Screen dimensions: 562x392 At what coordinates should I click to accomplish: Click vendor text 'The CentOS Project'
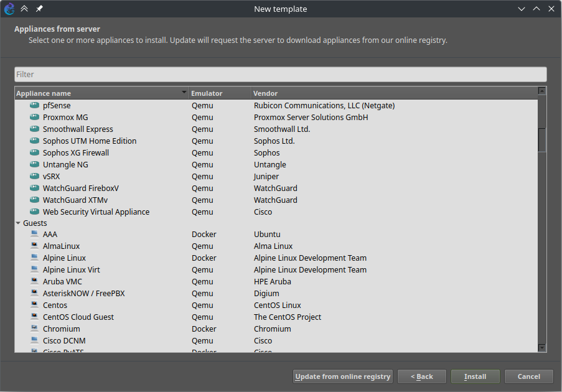click(x=288, y=317)
